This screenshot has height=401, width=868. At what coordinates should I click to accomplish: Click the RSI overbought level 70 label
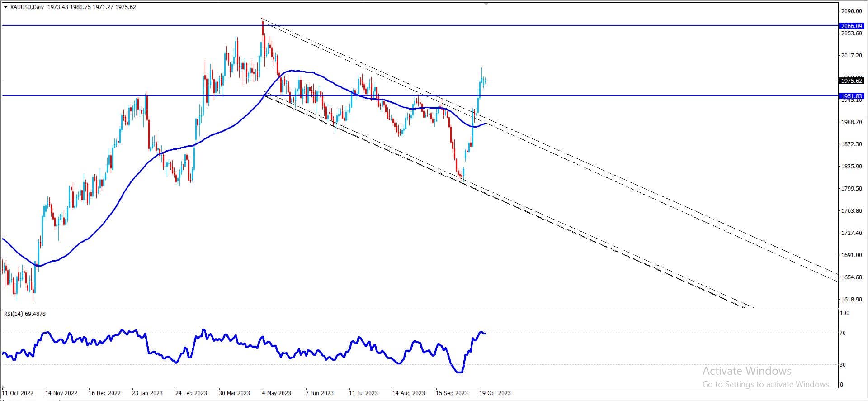point(843,333)
